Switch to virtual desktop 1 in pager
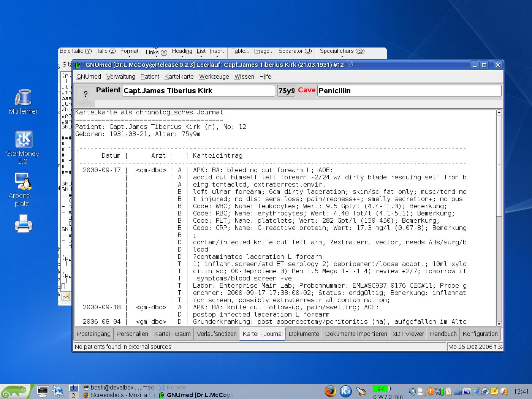This screenshot has height=399, width=532. click(x=73, y=388)
